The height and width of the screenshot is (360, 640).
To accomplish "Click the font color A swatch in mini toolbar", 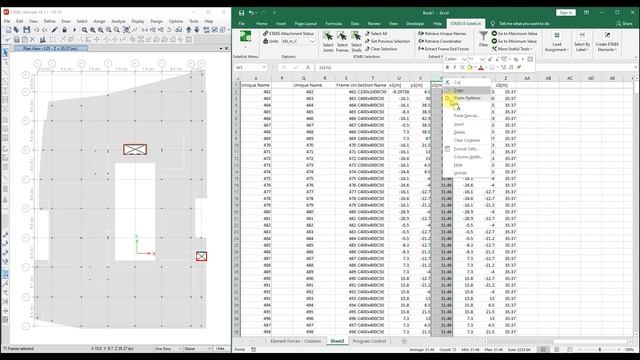I will point(481,67).
